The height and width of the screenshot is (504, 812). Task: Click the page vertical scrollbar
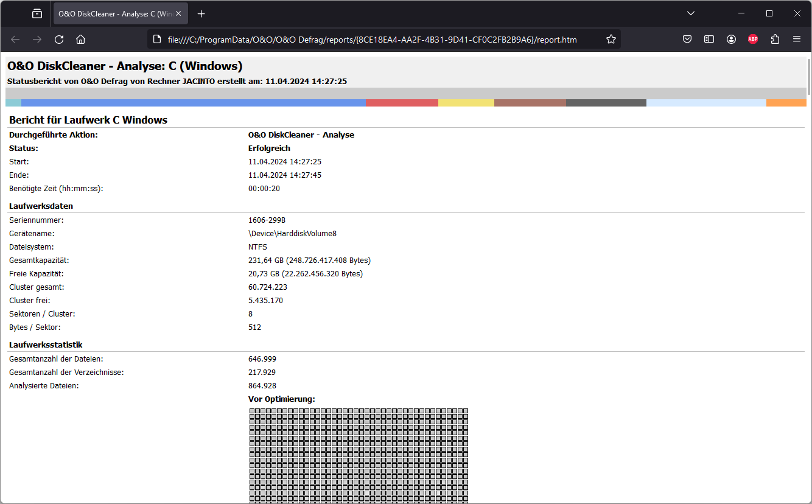(x=809, y=77)
